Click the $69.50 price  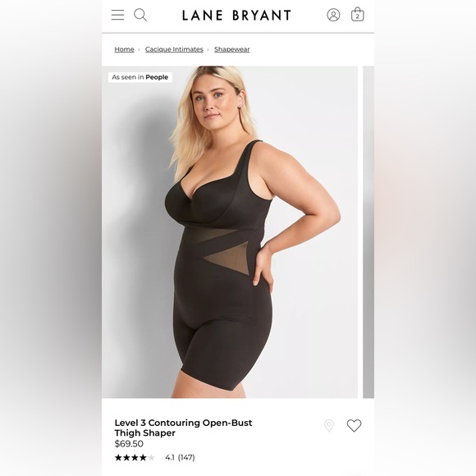pyautogui.click(x=129, y=444)
